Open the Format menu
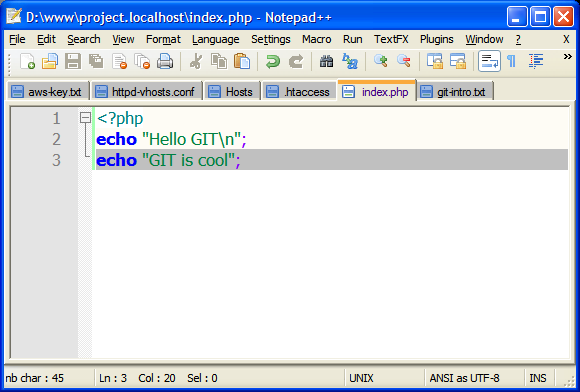Image resolution: width=580 pixels, height=392 pixels. tap(163, 39)
